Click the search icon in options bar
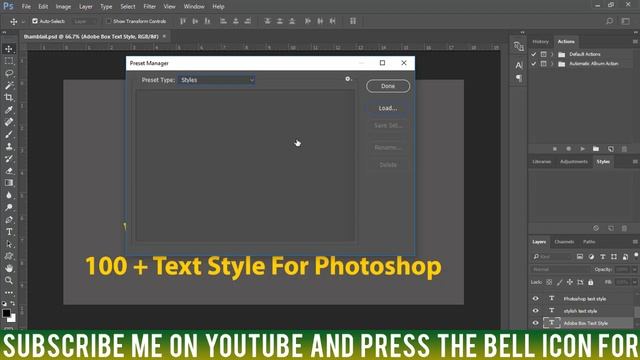This screenshot has height=360, width=640. tap(609, 21)
